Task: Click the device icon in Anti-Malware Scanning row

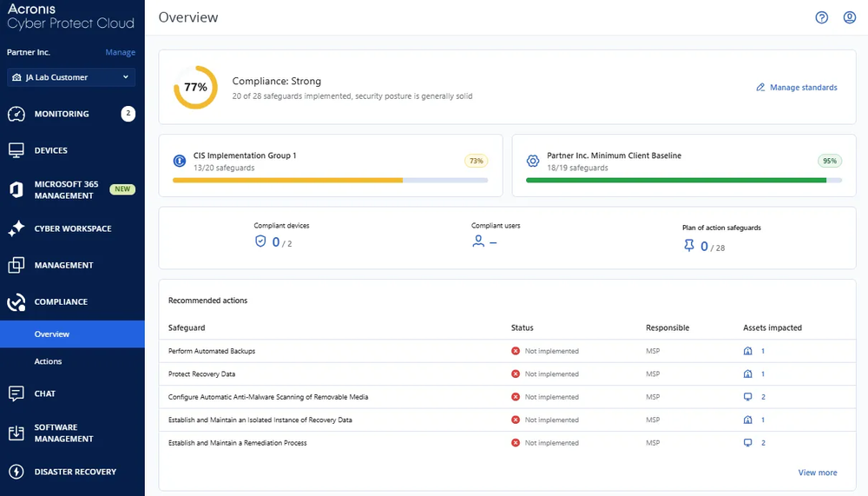Action: (x=747, y=397)
